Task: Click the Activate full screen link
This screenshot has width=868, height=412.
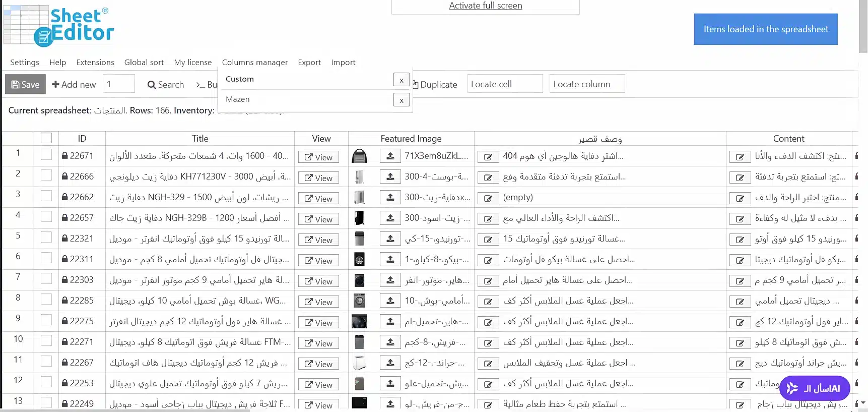Action: [x=485, y=6]
